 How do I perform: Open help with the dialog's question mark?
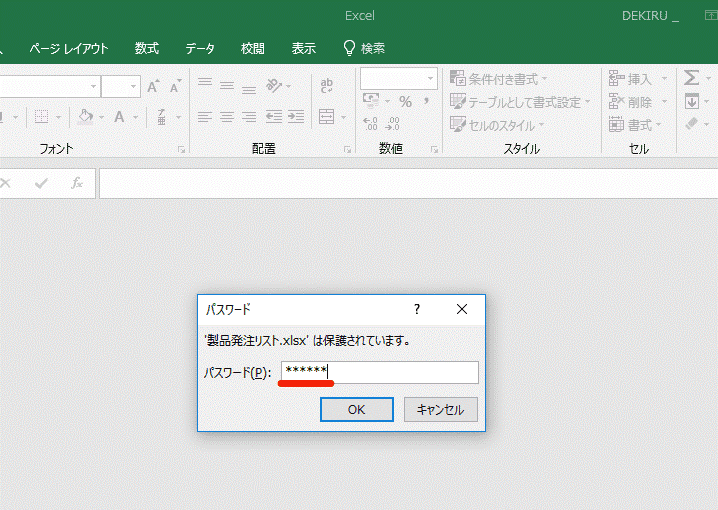tap(417, 309)
